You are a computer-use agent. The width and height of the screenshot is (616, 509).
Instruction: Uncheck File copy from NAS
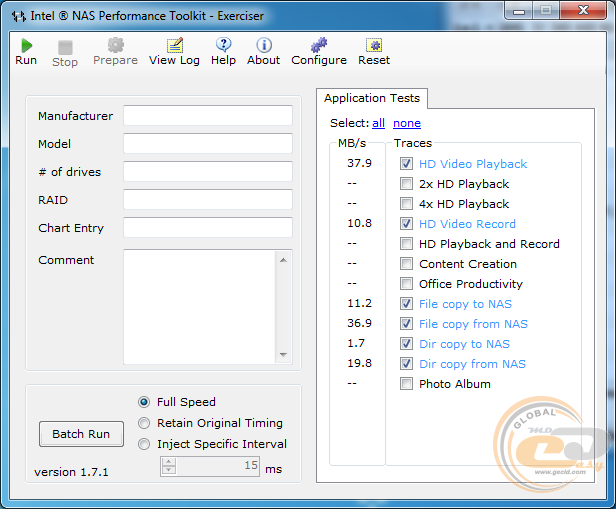coord(406,324)
